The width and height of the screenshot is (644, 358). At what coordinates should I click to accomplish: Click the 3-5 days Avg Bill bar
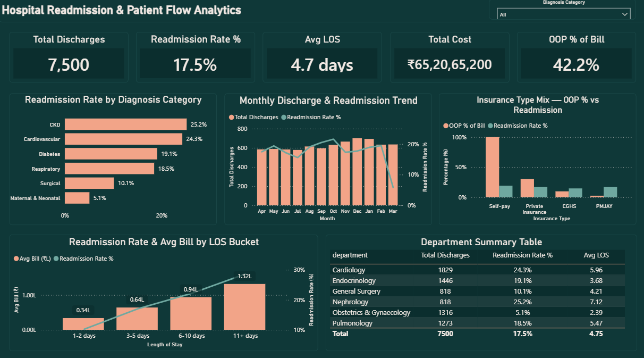pos(137,319)
